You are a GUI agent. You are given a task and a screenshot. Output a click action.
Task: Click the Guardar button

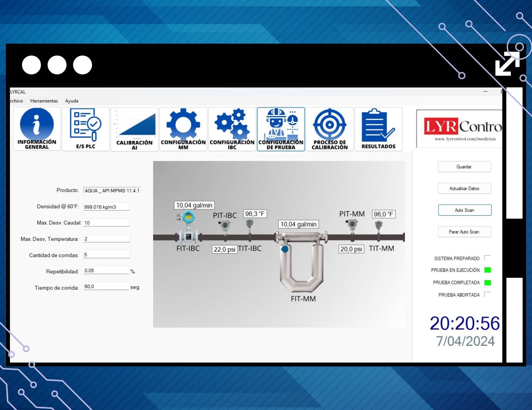point(464,167)
